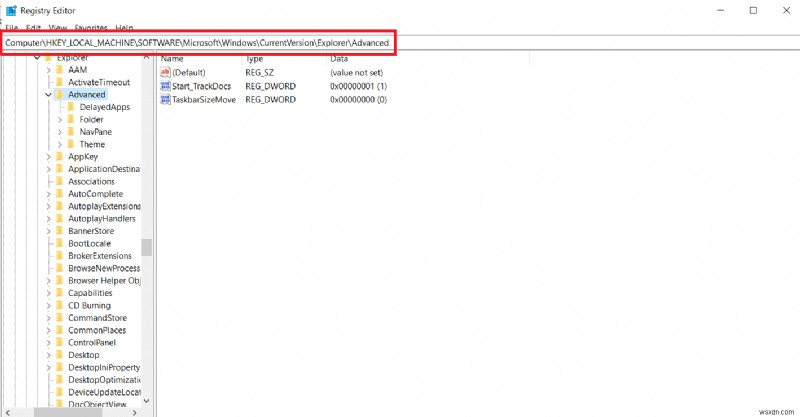Click the 0x00000001 (1) data cell
Viewport: 800px width, 417px height.
(359, 86)
